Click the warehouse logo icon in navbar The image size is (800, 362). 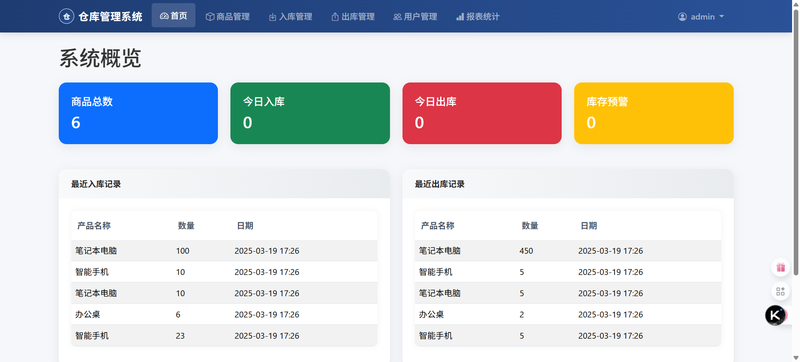pyautogui.click(x=66, y=16)
